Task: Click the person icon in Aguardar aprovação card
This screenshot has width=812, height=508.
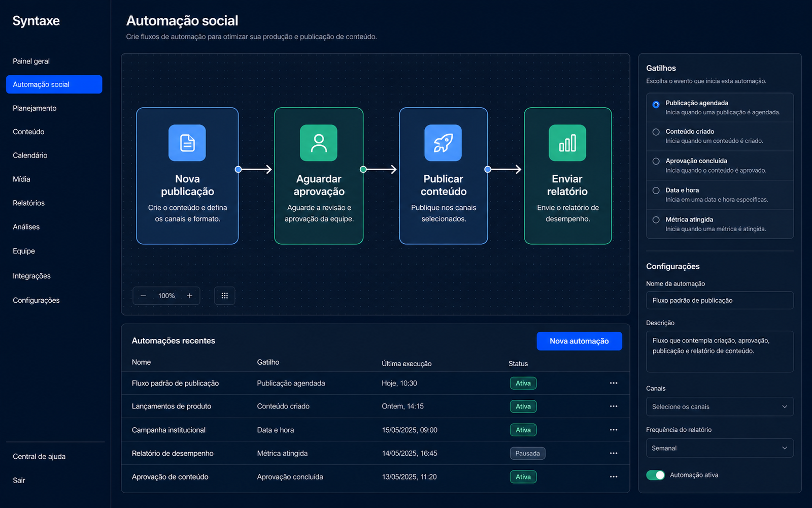Action: point(319,143)
